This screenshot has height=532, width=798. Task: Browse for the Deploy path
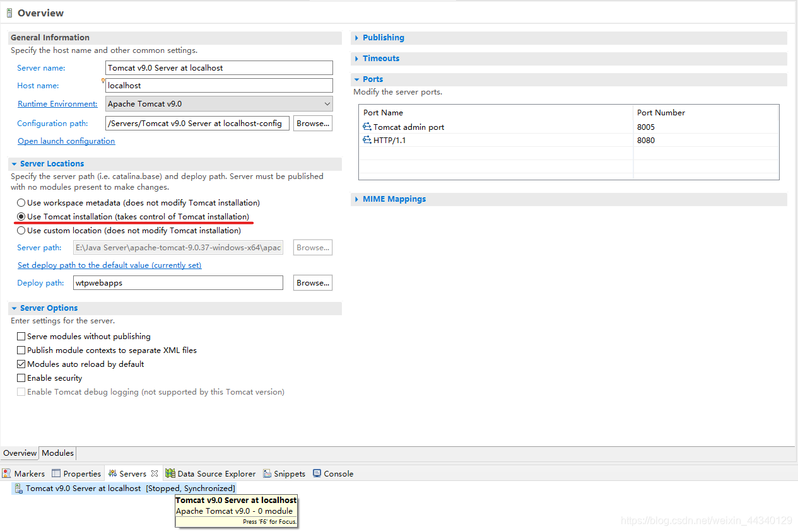pos(313,283)
